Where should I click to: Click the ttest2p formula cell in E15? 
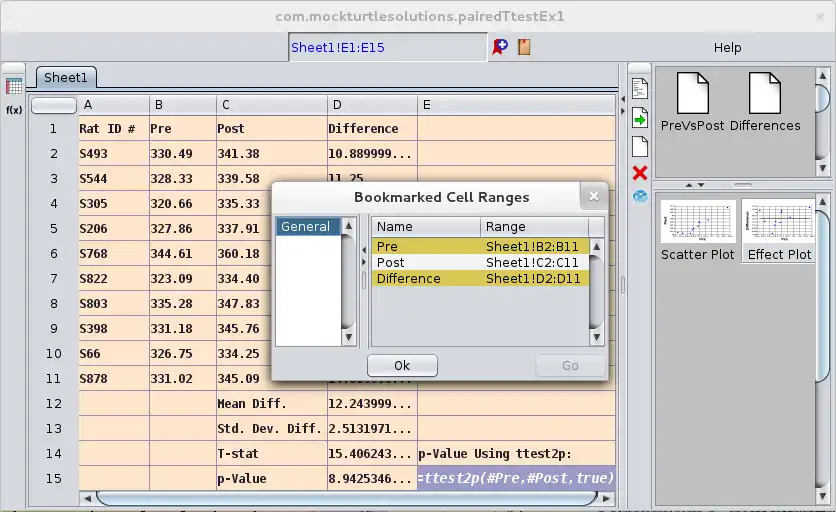point(516,478)
